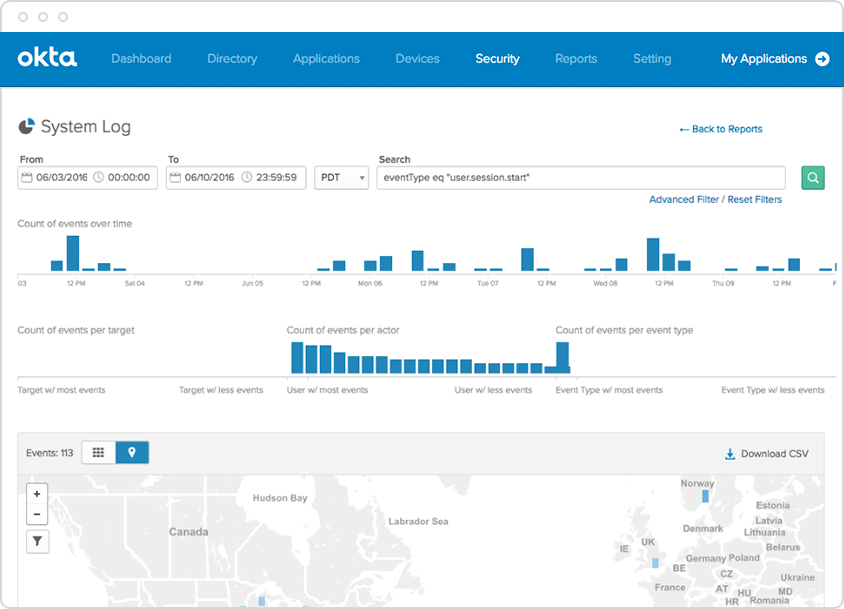Click the From date calendar icon
Image resolution: width=844 pixels, height=609 pixels.
click(x=27, y=178)
